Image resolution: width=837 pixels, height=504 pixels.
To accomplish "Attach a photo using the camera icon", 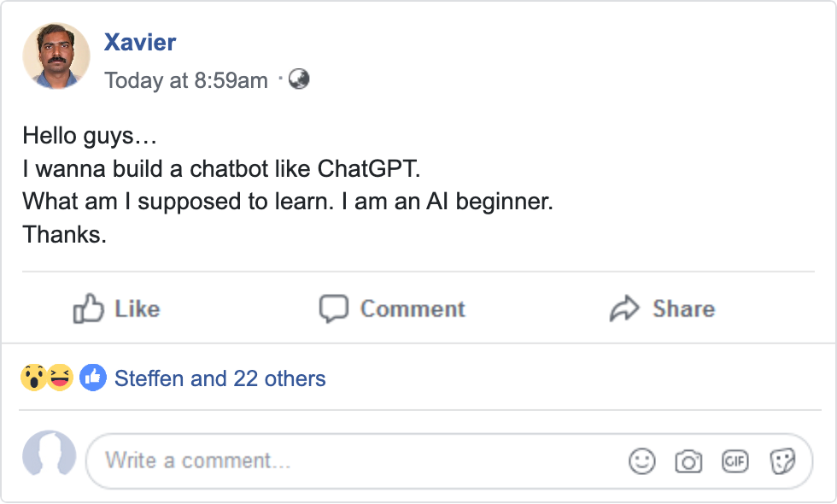I will tap(688, 461).
